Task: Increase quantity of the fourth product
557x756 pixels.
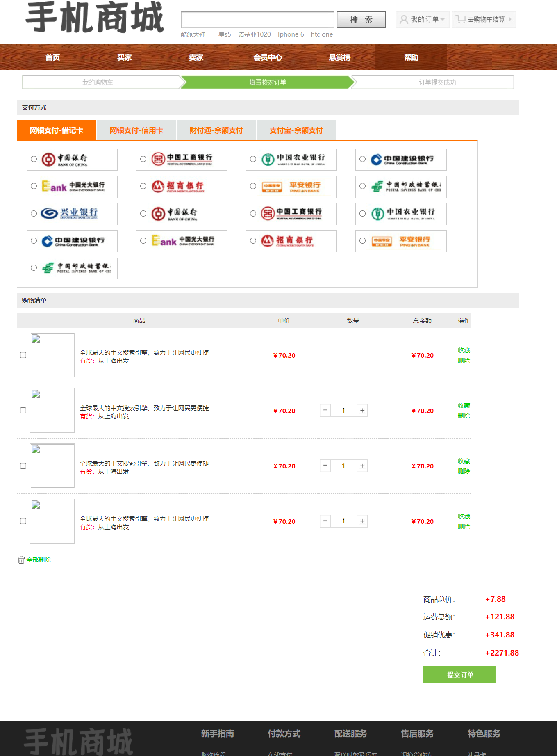Action: [362, 521]
